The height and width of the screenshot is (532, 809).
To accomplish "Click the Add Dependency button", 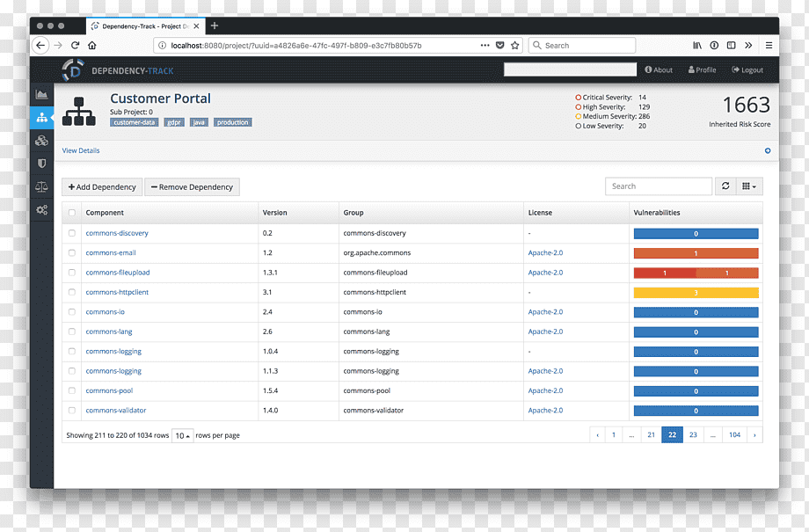I will click(x=102, y=186).
